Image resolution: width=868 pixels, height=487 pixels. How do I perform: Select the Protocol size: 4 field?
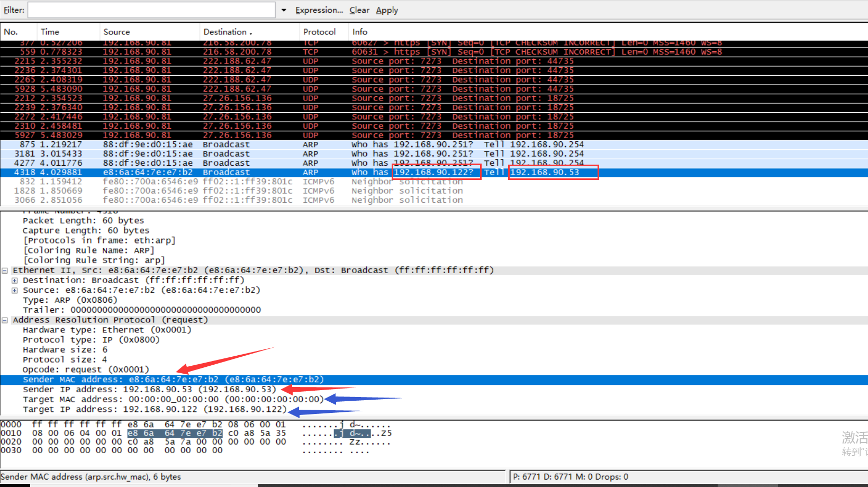pos(65,360)
